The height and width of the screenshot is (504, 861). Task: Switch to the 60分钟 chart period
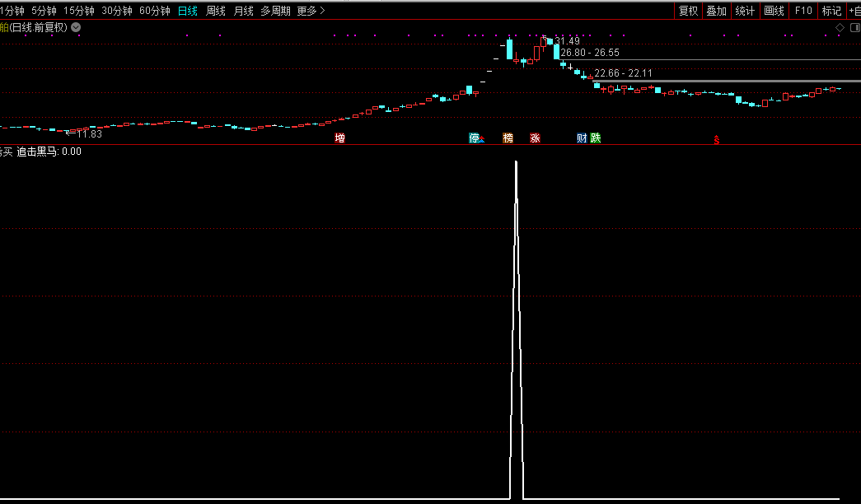point(154,11)
